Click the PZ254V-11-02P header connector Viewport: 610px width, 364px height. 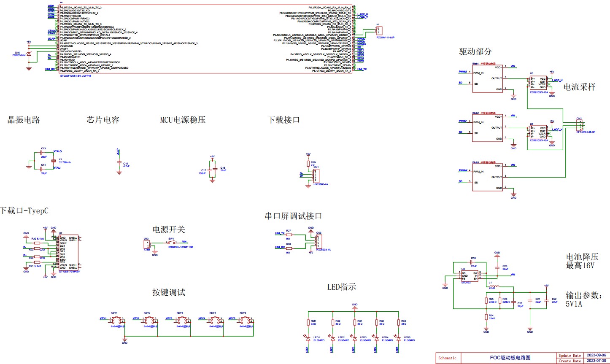(x=379, y=31)
